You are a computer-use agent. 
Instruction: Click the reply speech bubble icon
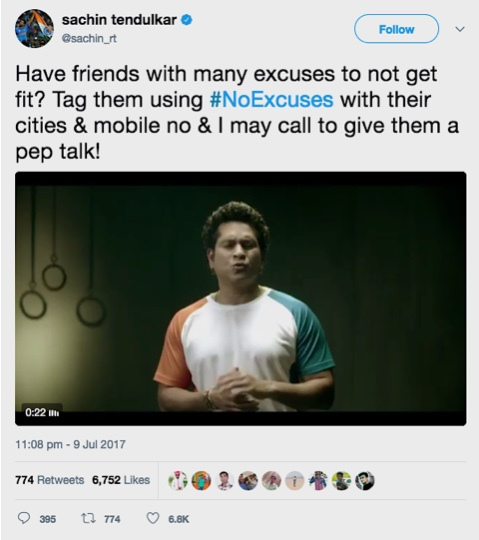click(23, 518)
